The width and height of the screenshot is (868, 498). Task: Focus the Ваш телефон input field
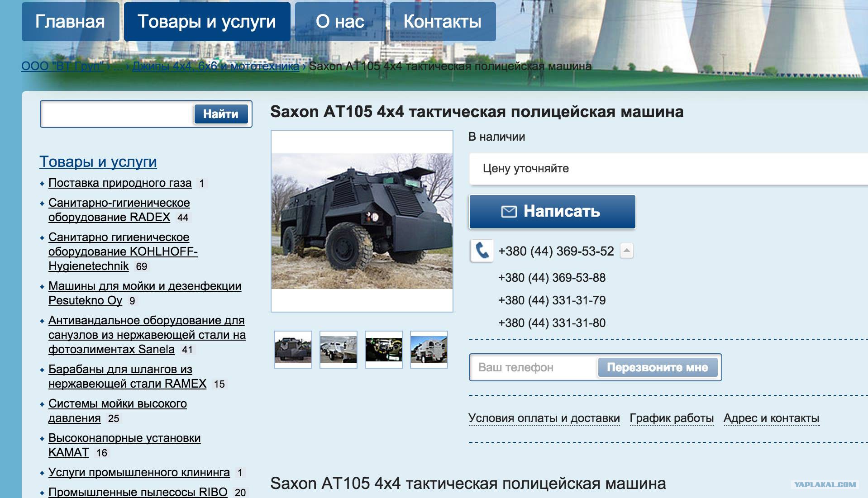click(x=534, y=367)
